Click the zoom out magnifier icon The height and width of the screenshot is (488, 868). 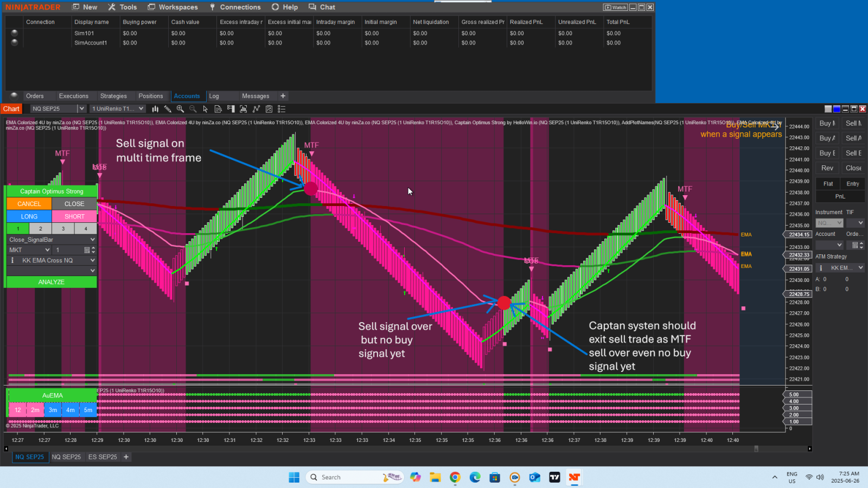[193, 109]
